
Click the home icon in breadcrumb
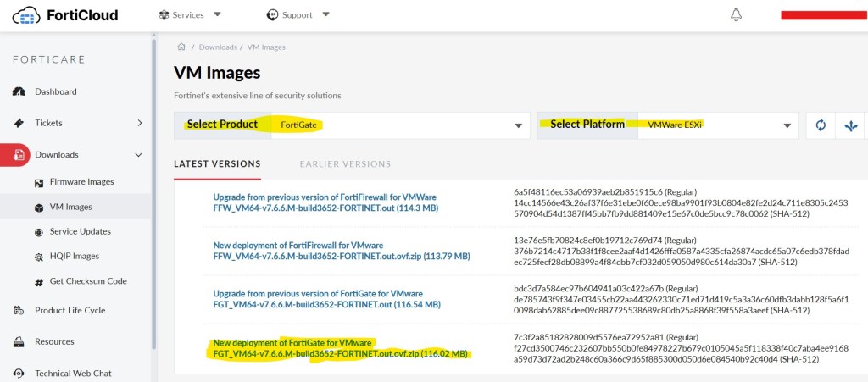click(x=181, y=47)
